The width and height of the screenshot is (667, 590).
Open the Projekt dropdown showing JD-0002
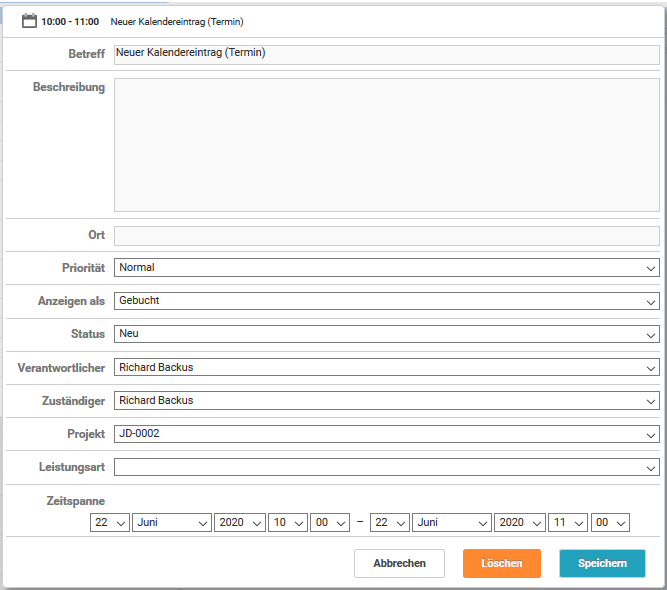[386, 434]
